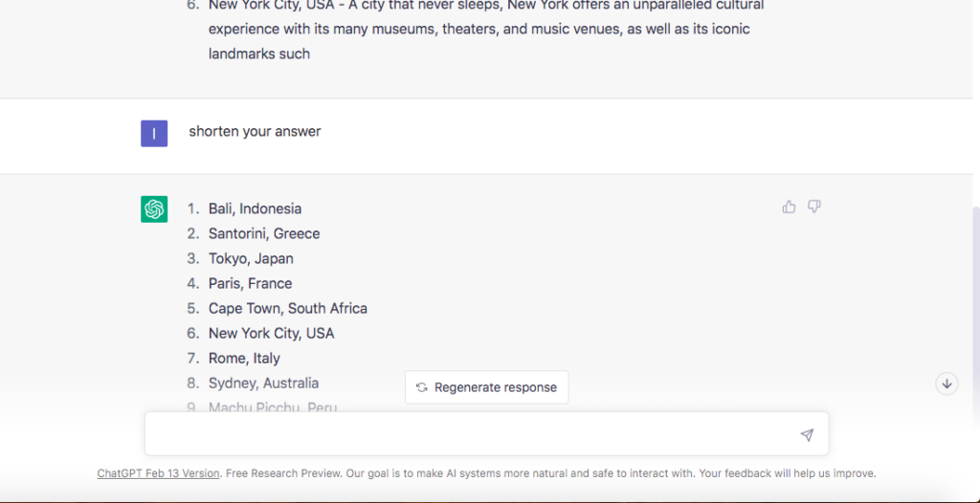Select "New York City, USA" in the shortened list
Image resolution: width=980 pixels, height=503 pixels.
point(271,333)
